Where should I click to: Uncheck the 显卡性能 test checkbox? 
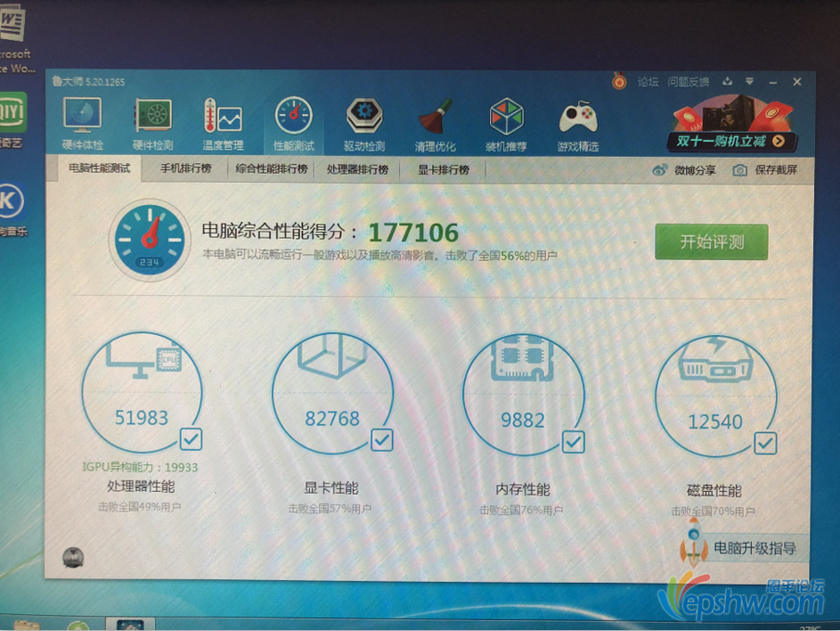(x=381, y=440)
